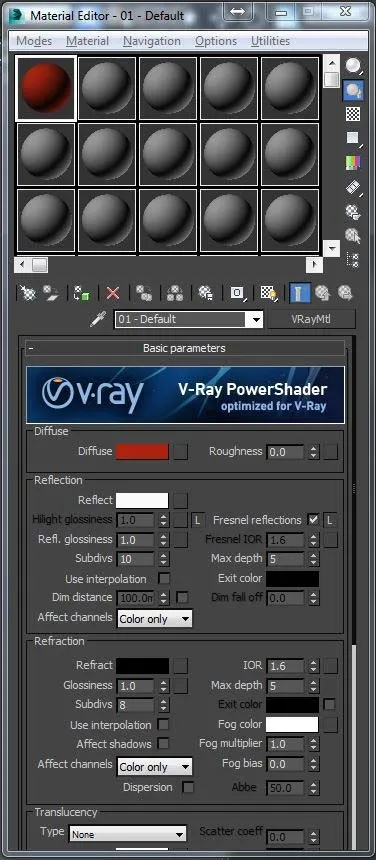
Task: Click the Sample UV Tiling icon
Action: [x=354, y=138]
